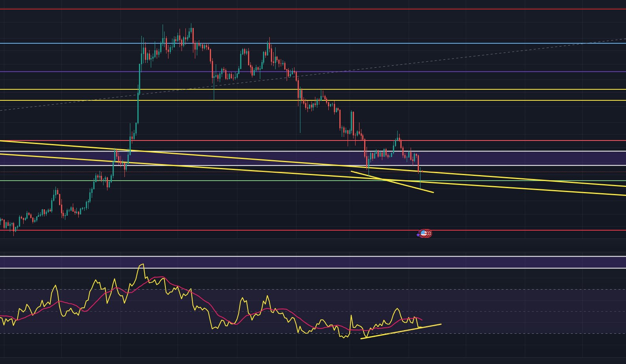Click the purple sparkle icon beside the flag
Screen dimensions: 626x364
(x=418, y=235)
